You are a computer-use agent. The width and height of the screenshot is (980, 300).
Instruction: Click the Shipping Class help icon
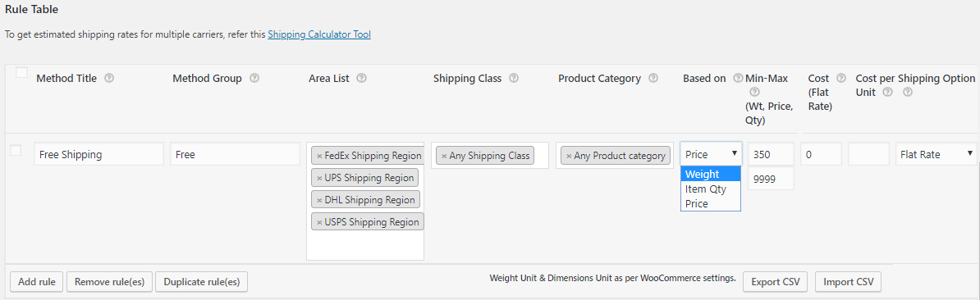[x=514, y=79]
